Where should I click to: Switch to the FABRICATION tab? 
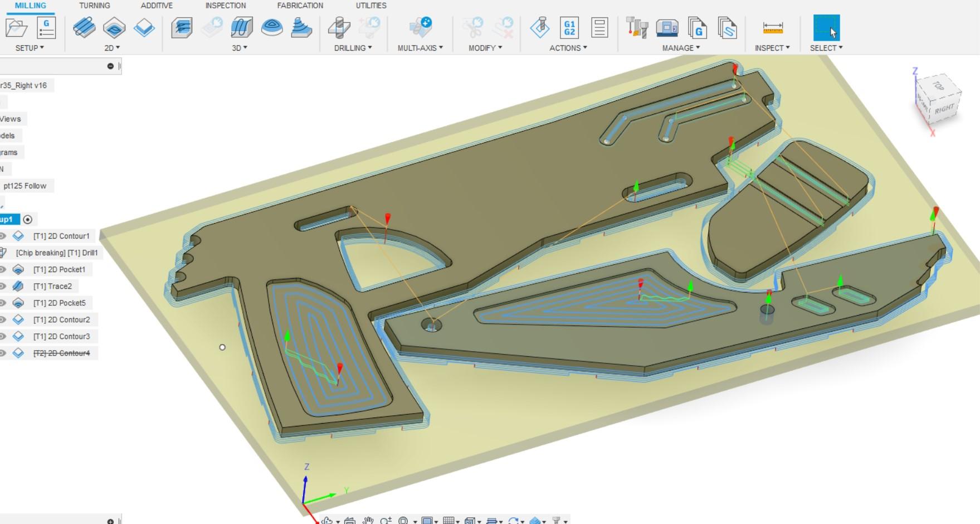tap(300, 6)
